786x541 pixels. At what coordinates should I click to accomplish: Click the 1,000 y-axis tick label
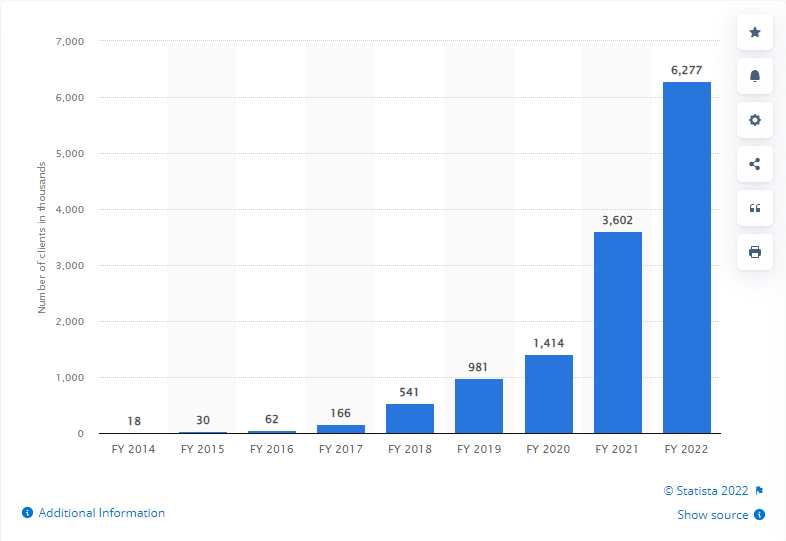point(70,378)
